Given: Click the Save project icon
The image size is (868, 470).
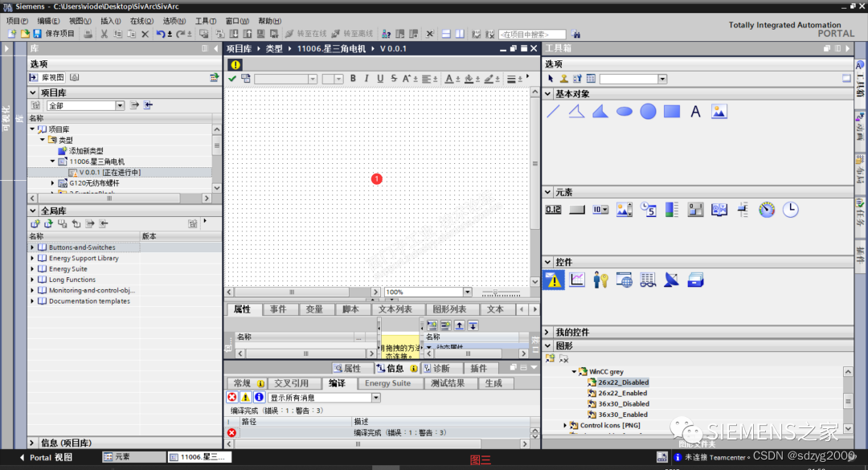Looking at the screenshot, I should (38, 34).
